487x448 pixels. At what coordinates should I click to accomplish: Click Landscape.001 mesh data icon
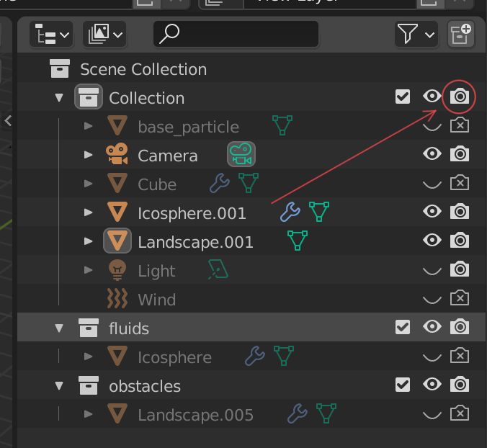[298, 241]
